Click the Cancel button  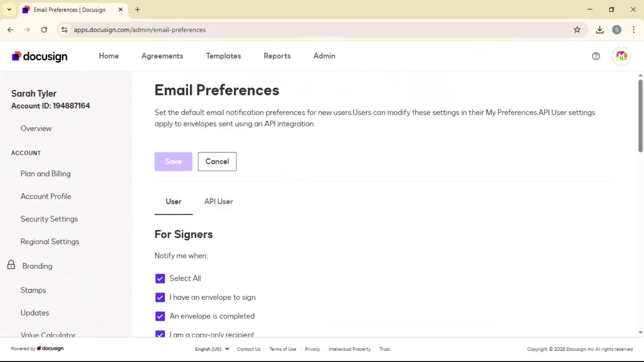(x=217, y=162)
